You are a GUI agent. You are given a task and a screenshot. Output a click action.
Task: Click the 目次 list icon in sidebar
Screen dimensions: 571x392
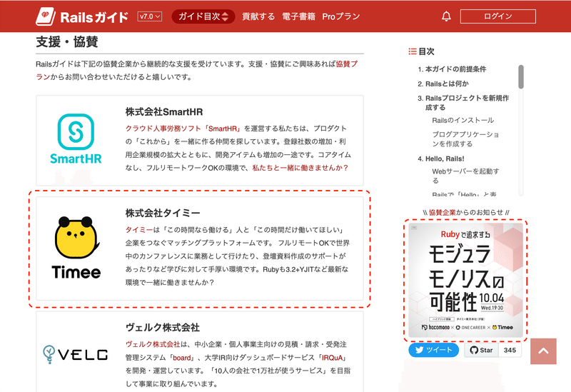pos(413,51)
